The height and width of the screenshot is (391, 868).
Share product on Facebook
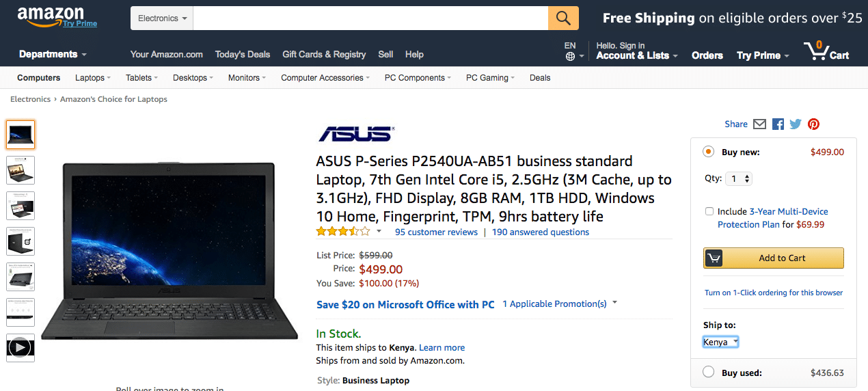(x=778, y=124)
